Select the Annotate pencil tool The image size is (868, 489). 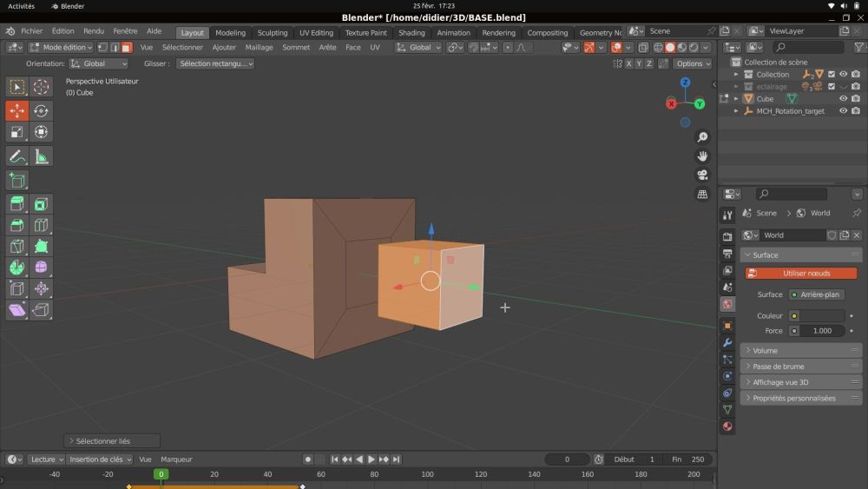17,156
